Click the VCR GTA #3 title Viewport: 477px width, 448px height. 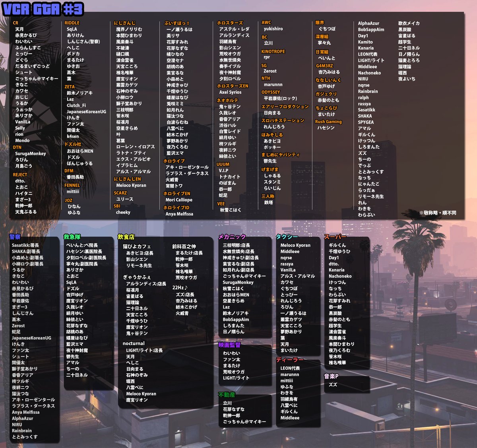(x=43, y=9)
